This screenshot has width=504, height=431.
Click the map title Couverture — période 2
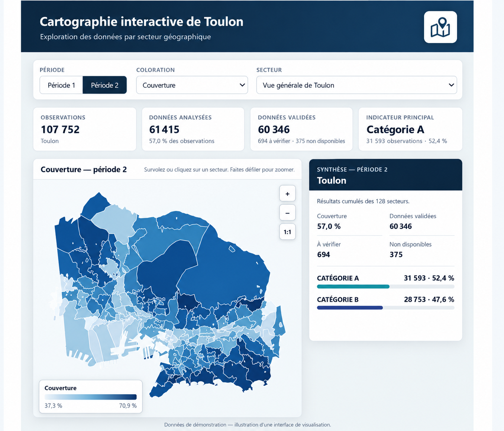click(x=84, y=169)
